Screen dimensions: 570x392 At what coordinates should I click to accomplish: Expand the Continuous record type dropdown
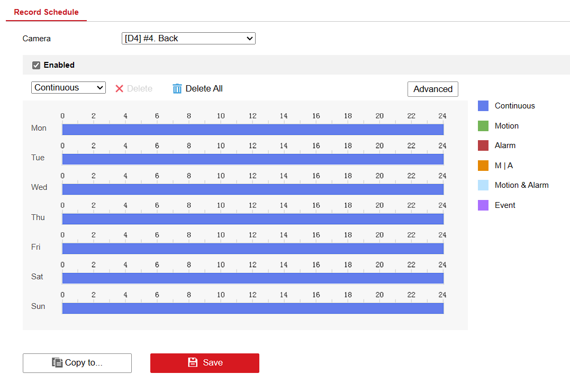[x=69, y=88]
